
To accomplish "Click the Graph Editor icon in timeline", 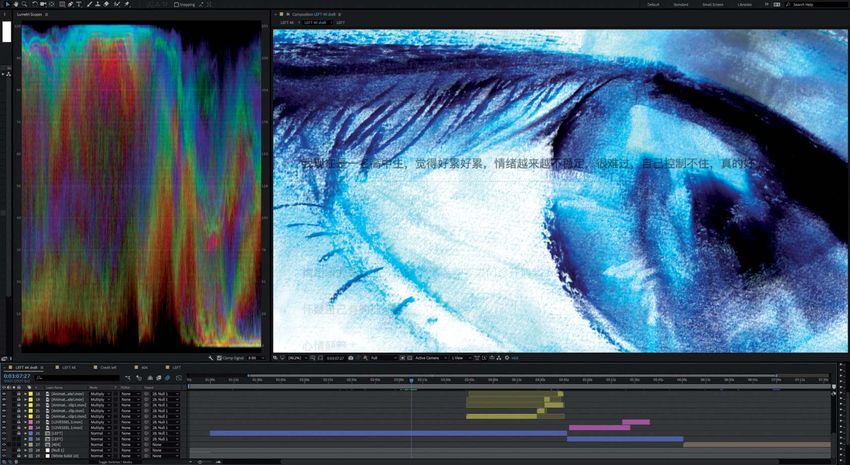I will (179, 378).
